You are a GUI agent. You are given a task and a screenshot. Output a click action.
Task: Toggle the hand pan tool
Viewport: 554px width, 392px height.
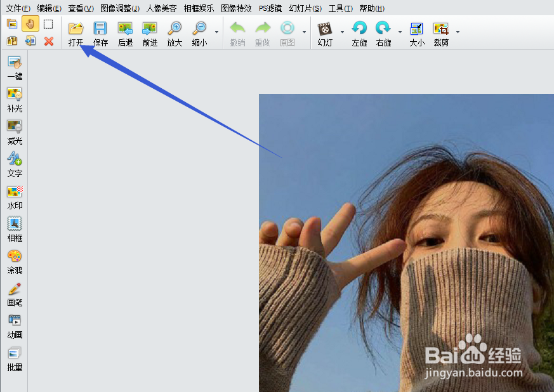[30, 23]
